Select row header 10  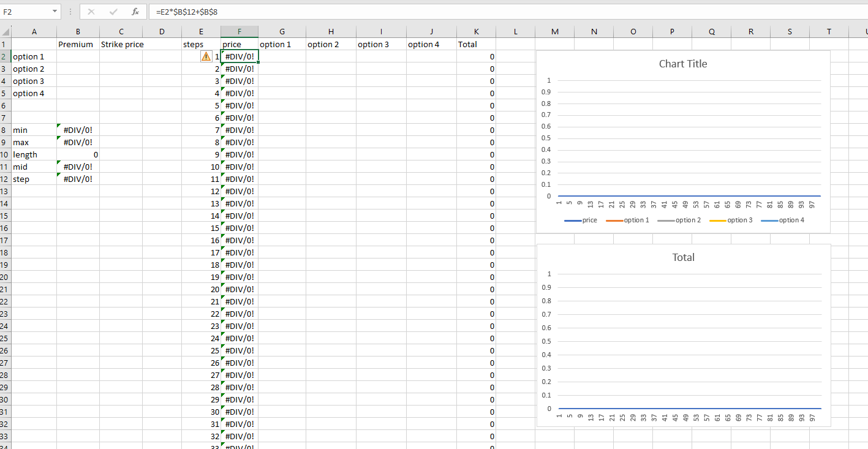click(5, 154)
